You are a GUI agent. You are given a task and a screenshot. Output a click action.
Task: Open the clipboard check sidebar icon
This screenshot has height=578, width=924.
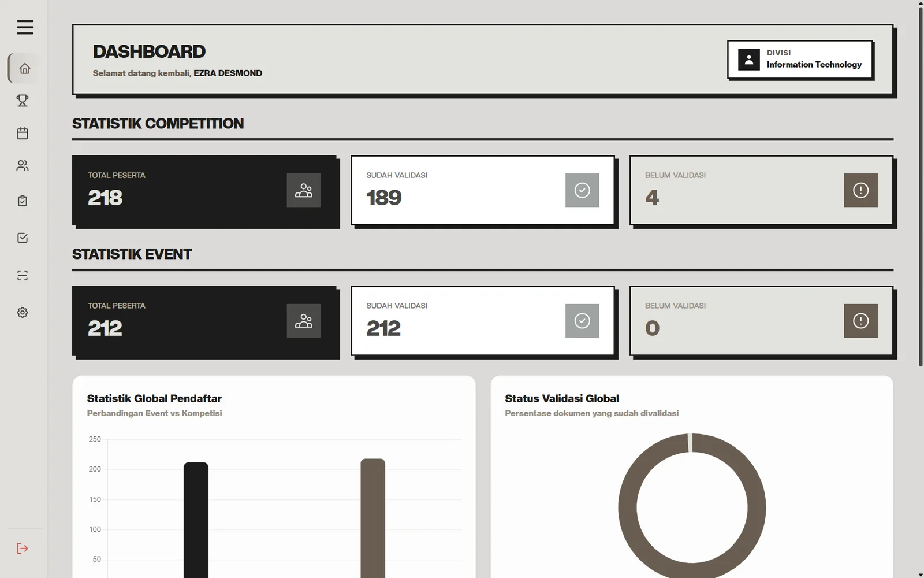pyautogui.click(x=23, y=201)
